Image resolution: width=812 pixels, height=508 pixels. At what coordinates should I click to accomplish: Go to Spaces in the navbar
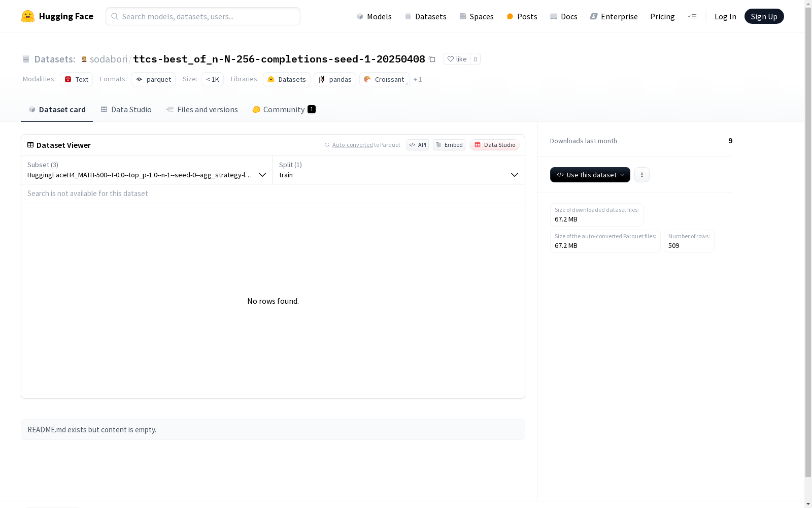pos(477,16)
